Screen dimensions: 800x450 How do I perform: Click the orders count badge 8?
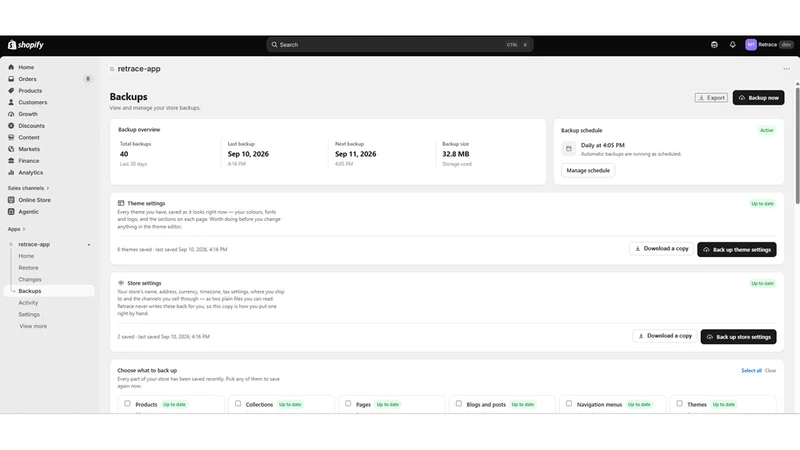point(88,79)
